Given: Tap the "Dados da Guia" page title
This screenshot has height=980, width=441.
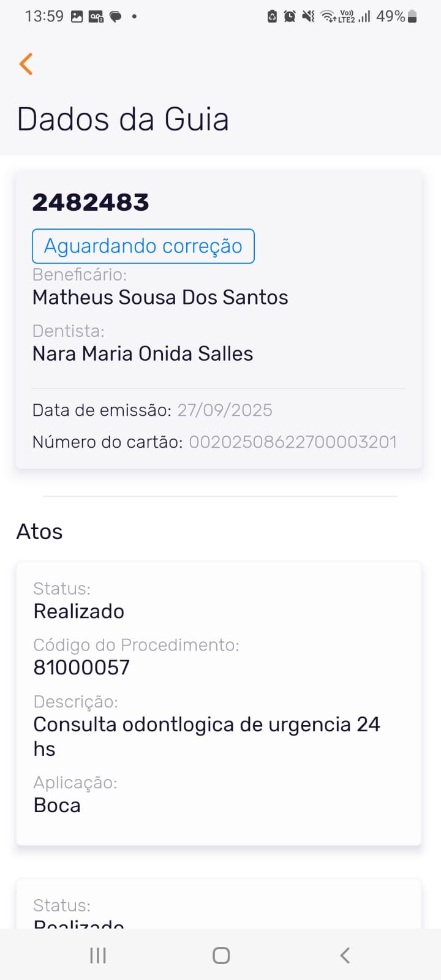Looking at the screenshot, I should 123,119.
